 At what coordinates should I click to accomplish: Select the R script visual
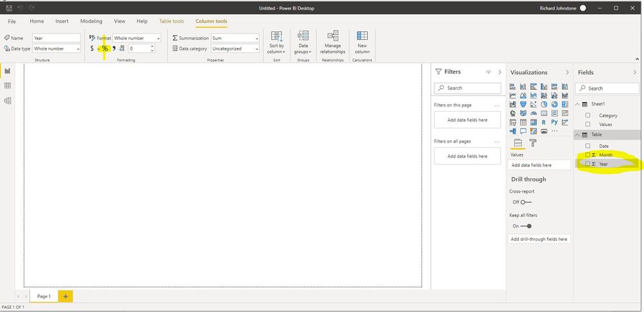pos(544,122)
